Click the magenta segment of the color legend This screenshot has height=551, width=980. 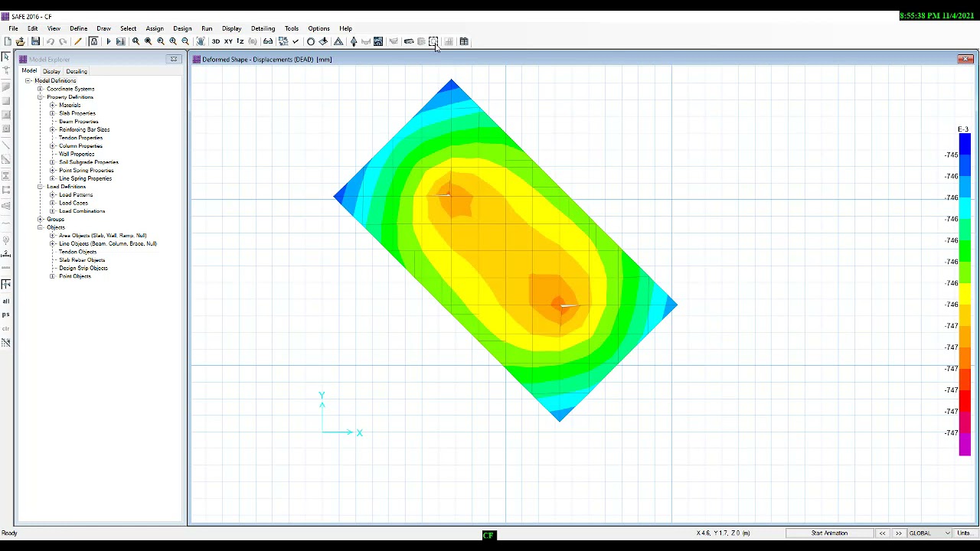click(x=965, y=444)
